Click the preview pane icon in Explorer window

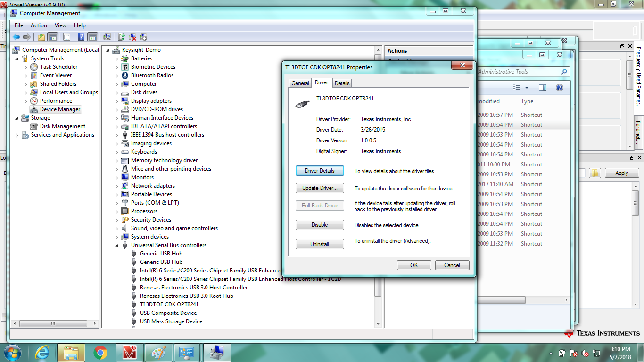543,88
